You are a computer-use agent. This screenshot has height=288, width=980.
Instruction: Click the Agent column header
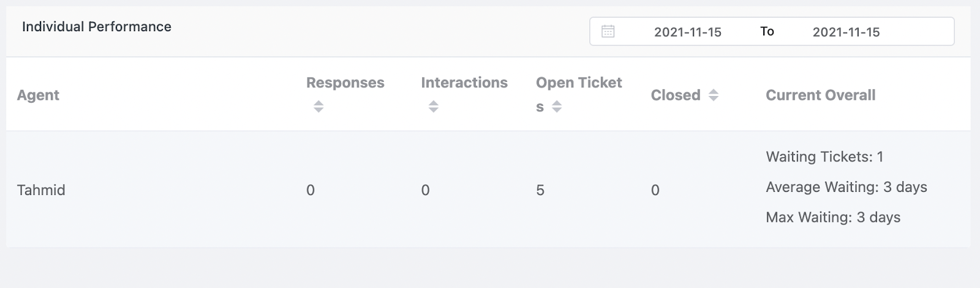[38, 95]
